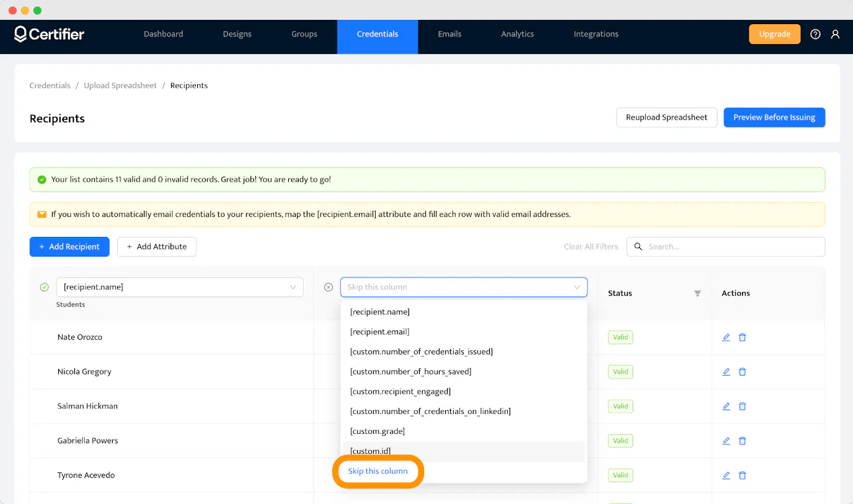Click Credentials breadcrumb link
This screenshot has height=504, width=853.
click(x=50, y=86)
